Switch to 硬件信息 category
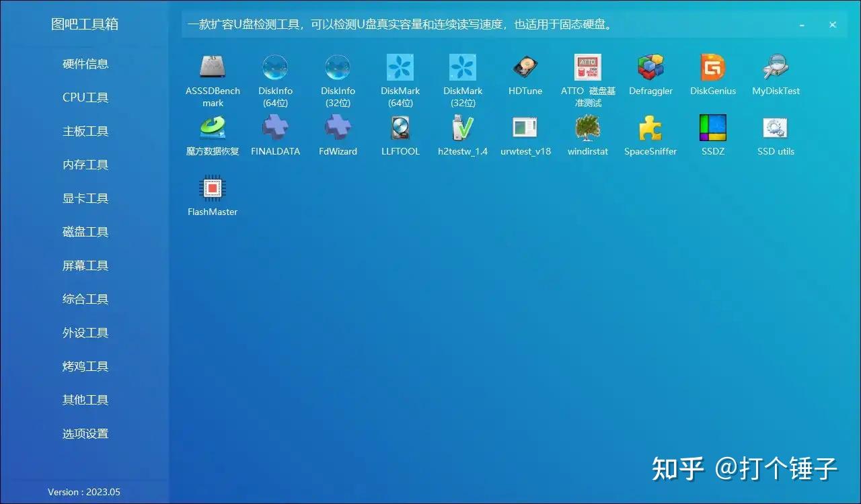861x504 pixels. pyautogui.click(x=85, y=64)
